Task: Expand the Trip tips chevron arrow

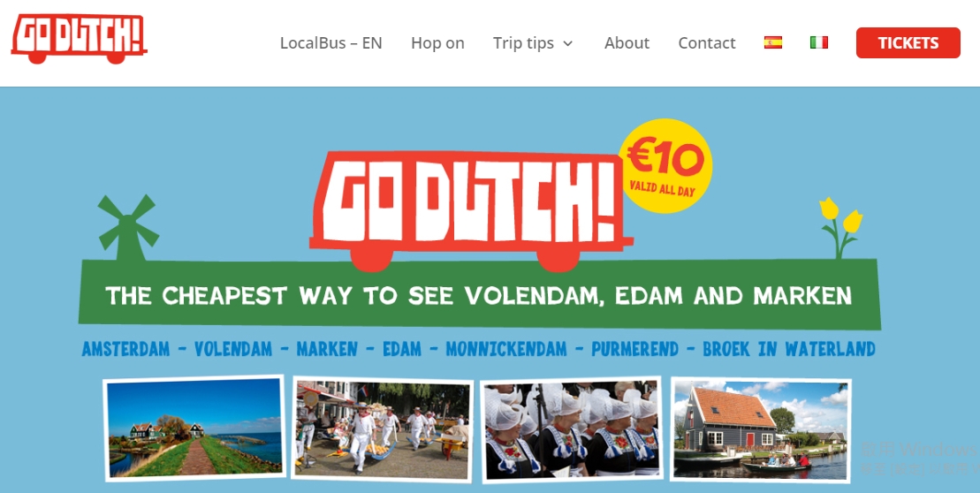Action: click(x=567, y=43)
